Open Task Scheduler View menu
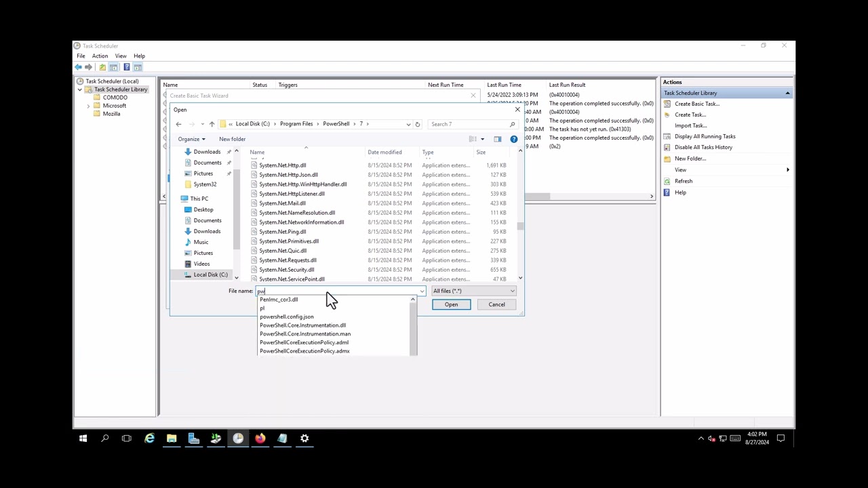 coord(121,56)
